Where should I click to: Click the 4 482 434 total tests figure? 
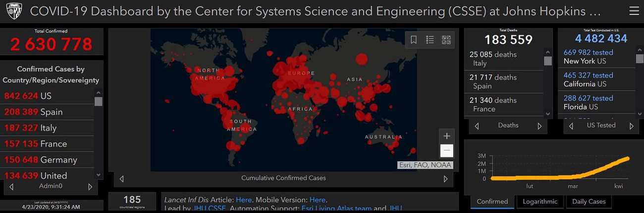(601, 38)
